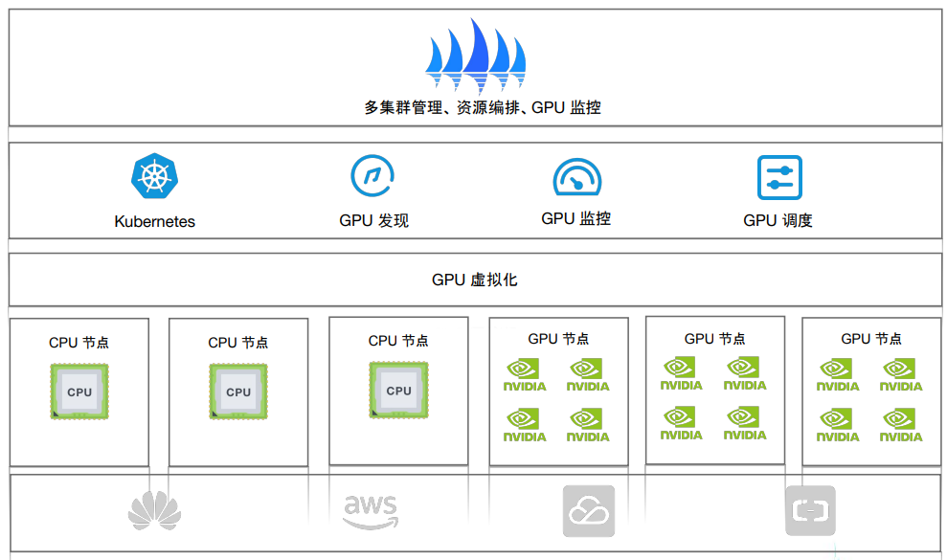Select the top-left NVIDIA logo in the first GPU 节点

click(x=523, y=373)
